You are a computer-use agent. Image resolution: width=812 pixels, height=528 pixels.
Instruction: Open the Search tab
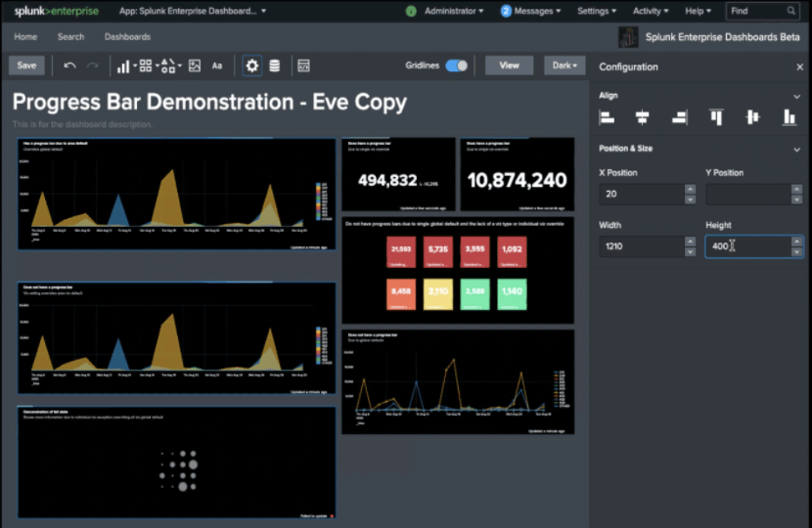(x=71, y=37)
